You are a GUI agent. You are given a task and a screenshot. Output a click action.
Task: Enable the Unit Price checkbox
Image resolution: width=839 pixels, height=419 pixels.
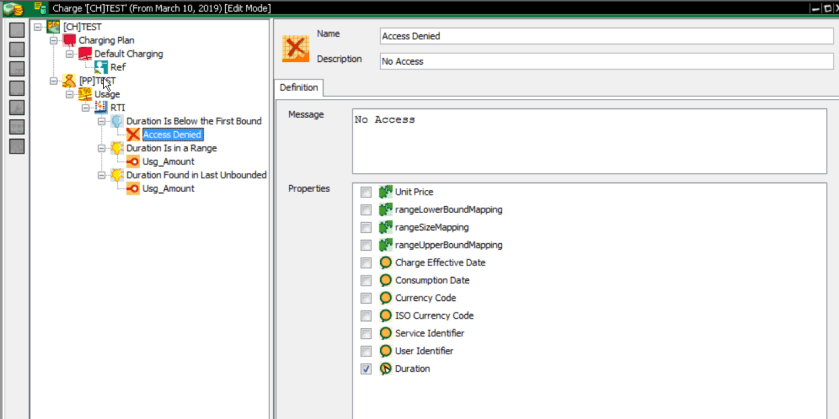(366, 192)
